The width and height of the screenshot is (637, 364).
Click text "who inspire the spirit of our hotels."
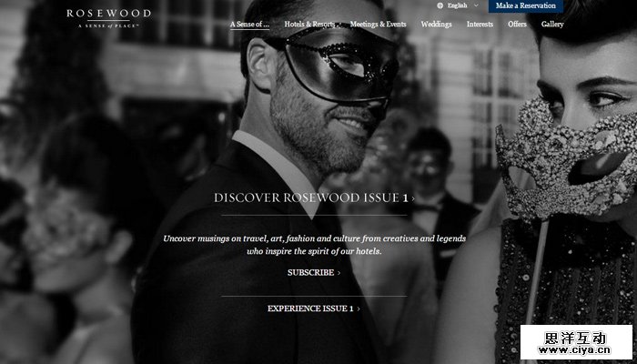(315, 251)
